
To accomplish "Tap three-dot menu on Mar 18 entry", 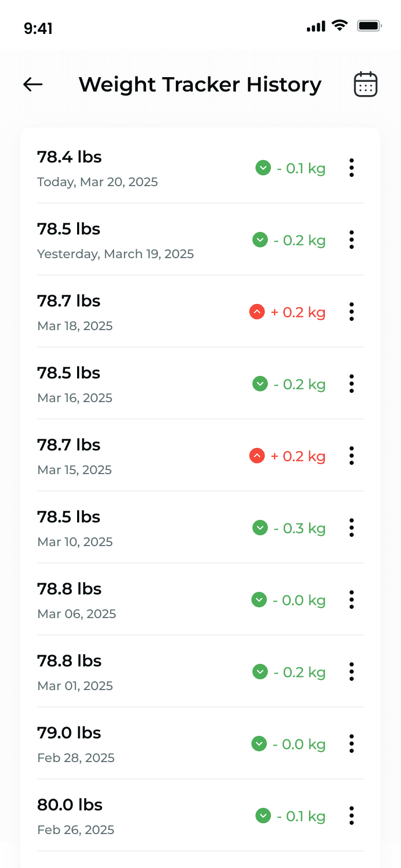I will coord(352,312).
